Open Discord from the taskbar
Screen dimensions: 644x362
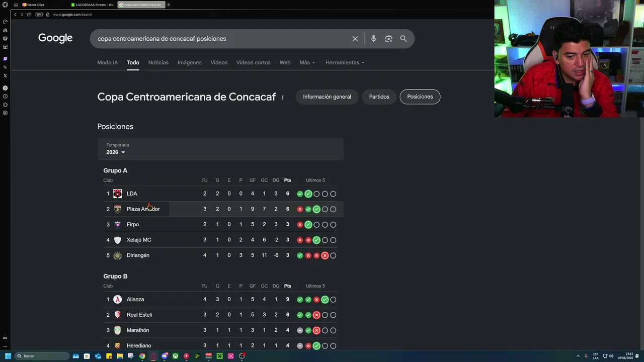pyautogui.click(x=165, y=356)
